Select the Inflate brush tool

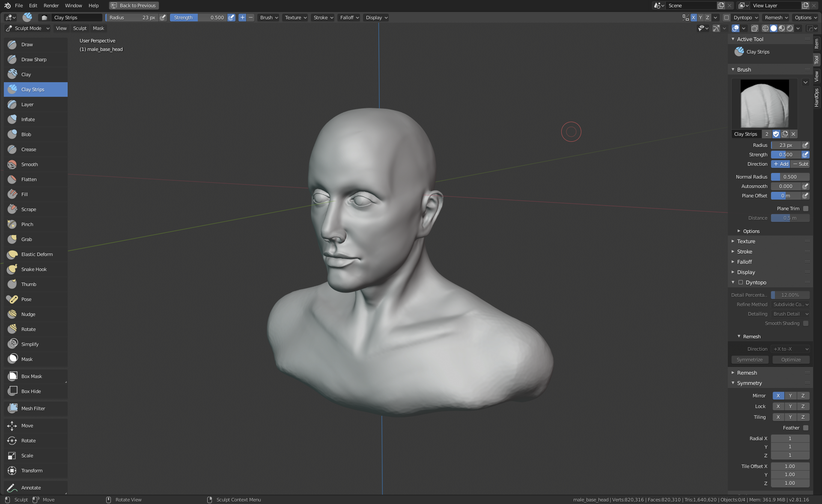coord(28,119)
